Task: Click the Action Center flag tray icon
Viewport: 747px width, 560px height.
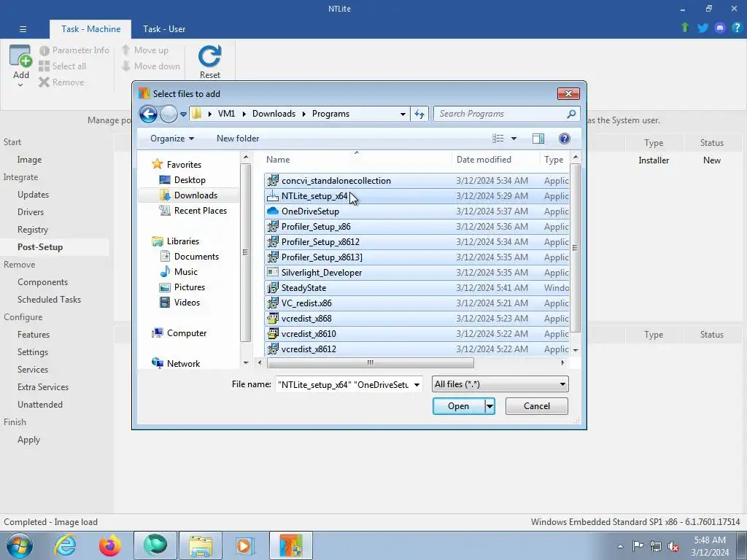Action: 638,546
